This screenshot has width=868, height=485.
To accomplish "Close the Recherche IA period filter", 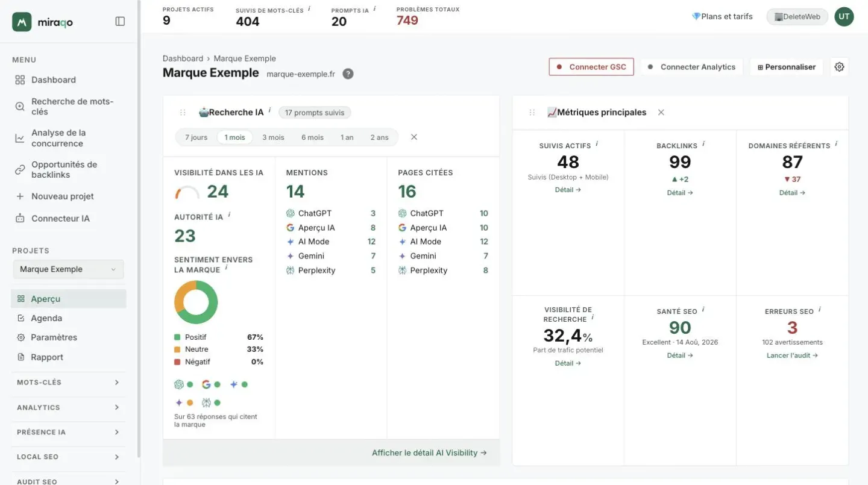I will click(414, 137).
